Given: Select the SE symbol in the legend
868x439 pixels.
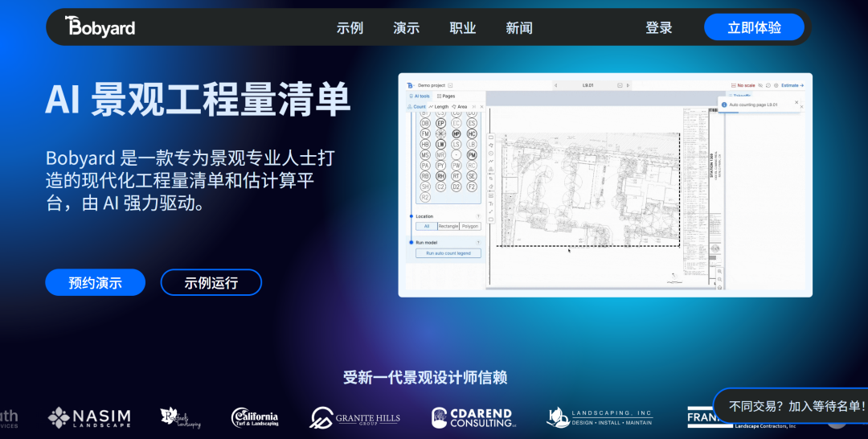Looking at the screenshot, I should point(472,176).
